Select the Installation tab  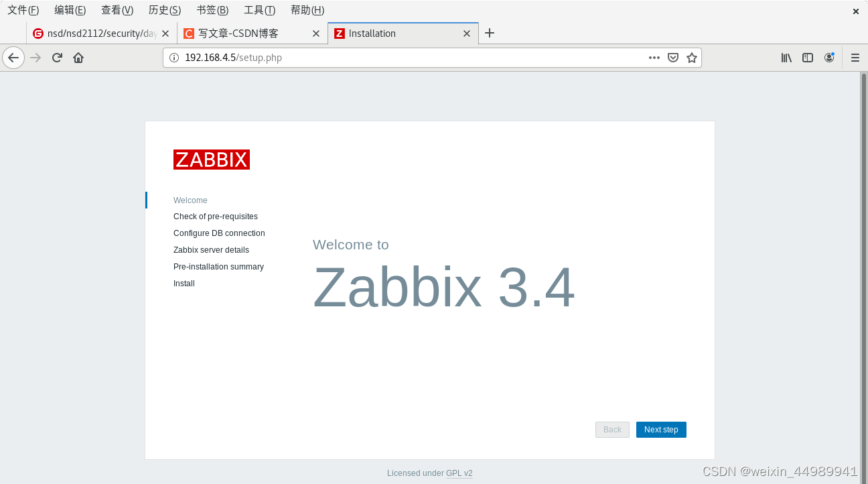tap(403, 34)
